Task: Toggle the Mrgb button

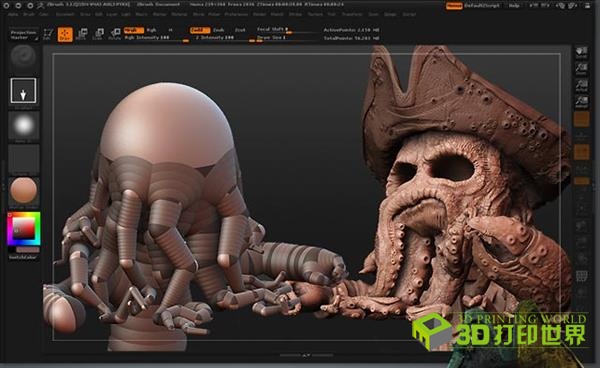Action: point(134,30)
